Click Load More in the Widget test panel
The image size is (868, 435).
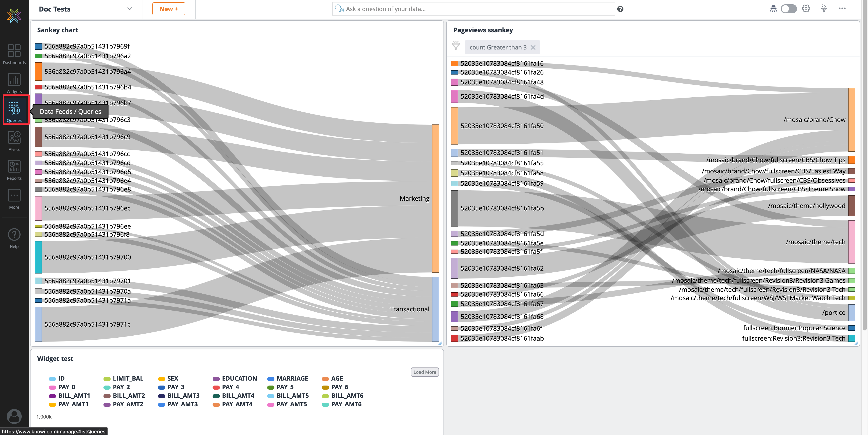[424, 372]
